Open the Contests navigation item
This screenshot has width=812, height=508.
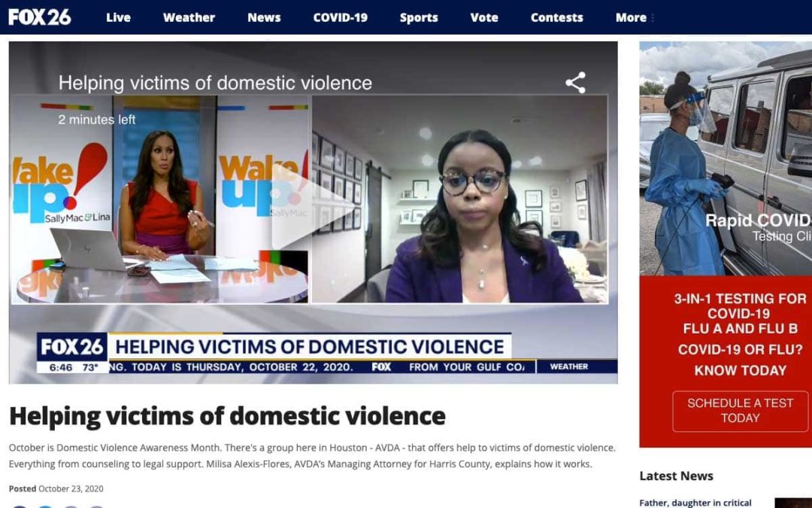click(x=556, y=17)
